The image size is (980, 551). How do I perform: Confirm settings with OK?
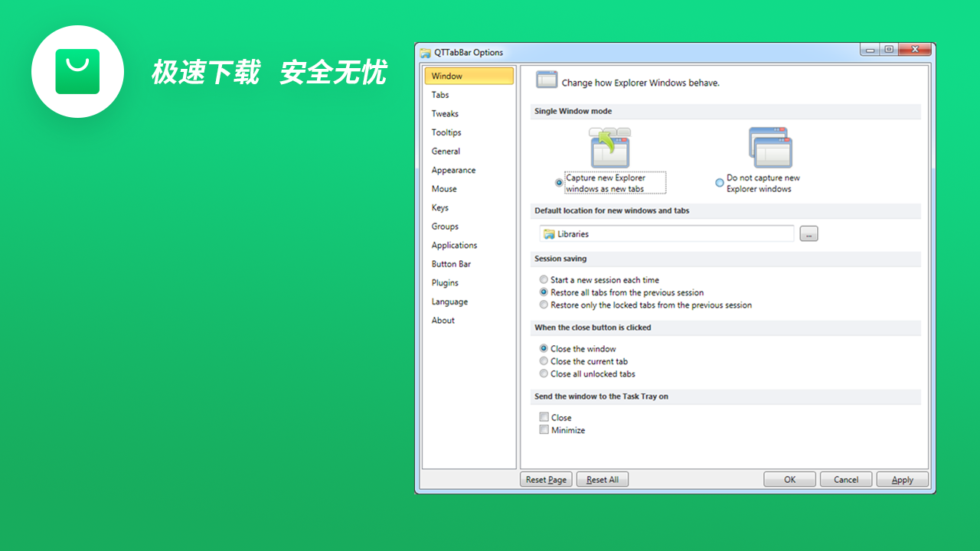click(x=789, y=479)
